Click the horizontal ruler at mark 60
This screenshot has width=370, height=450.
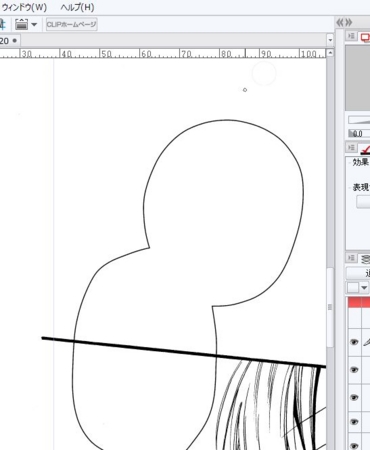[146, 54]
